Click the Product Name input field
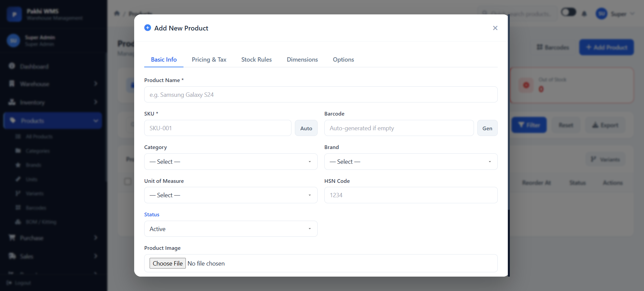Image resolution: width=644 pixels, height=291 pixels. (x=321, y=94)
